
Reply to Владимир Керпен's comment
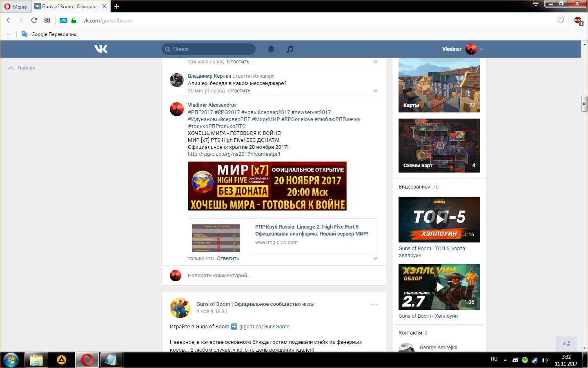(x=239, y=91)
